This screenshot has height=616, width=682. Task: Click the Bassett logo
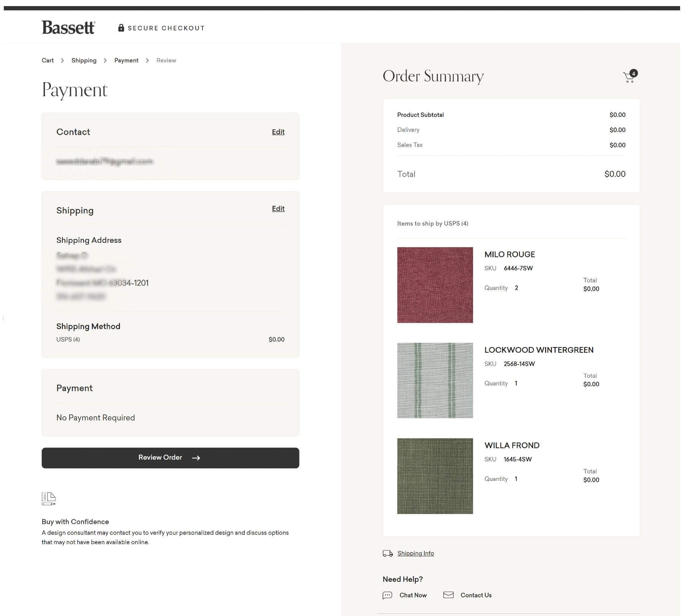click(x=69, y=28)
